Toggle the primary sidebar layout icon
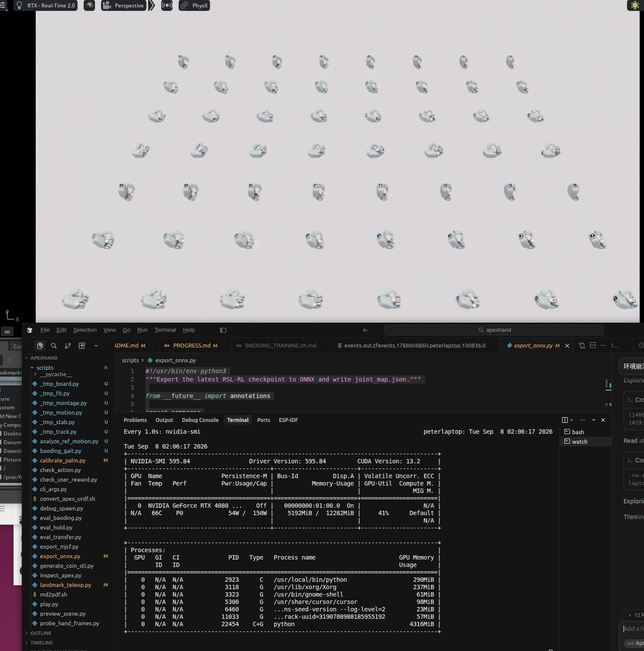This screenshot has width=644, height=651. [223, 330]
